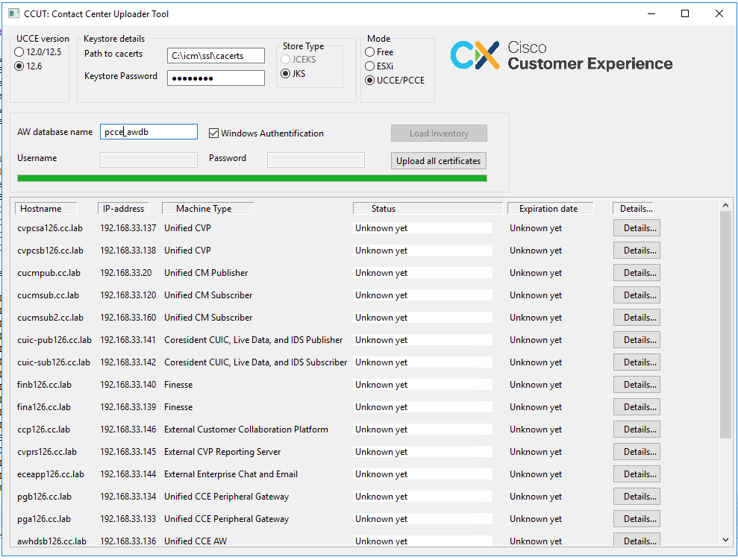Open Details for cvpcsb126.cc.lab

click(637, 251)
